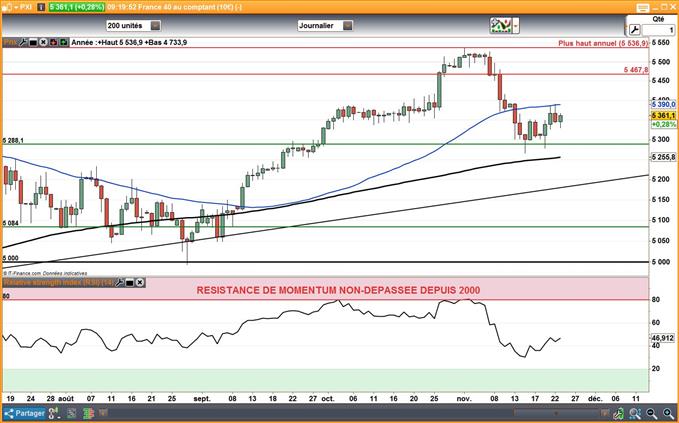Open RSI indicator wrench settings
This screenshot has width=679, height=423.
click(x=119, y=283)
